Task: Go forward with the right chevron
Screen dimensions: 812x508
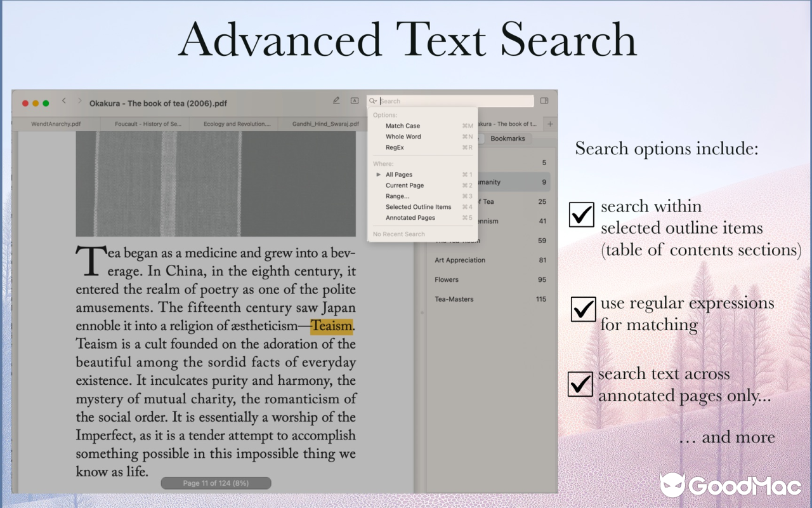Action: tap(79, 101)
